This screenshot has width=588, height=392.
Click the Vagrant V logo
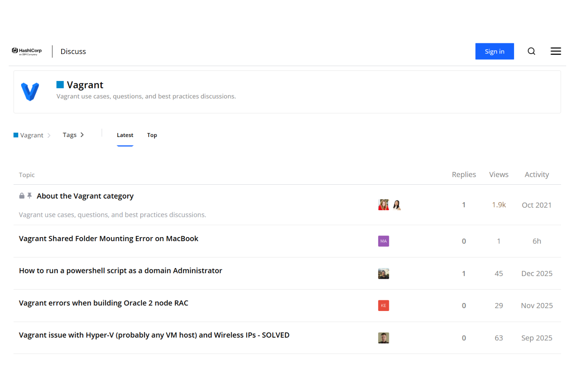(x=30, y=92)
